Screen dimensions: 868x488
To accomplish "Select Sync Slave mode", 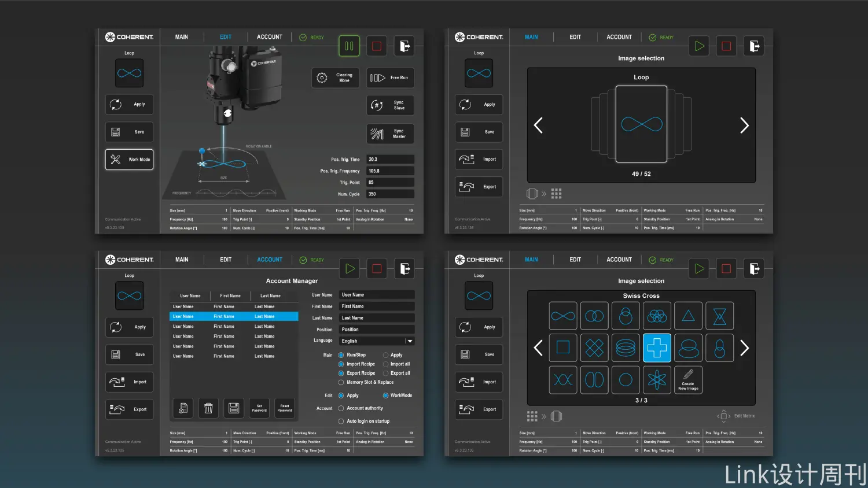I will pyautogui.click(x=390, y=105).
